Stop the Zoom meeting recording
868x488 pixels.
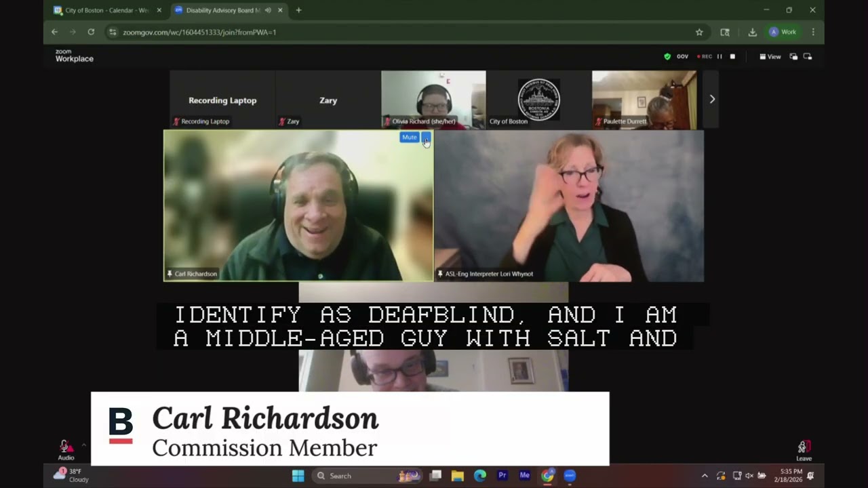click(x=732, y=57)
